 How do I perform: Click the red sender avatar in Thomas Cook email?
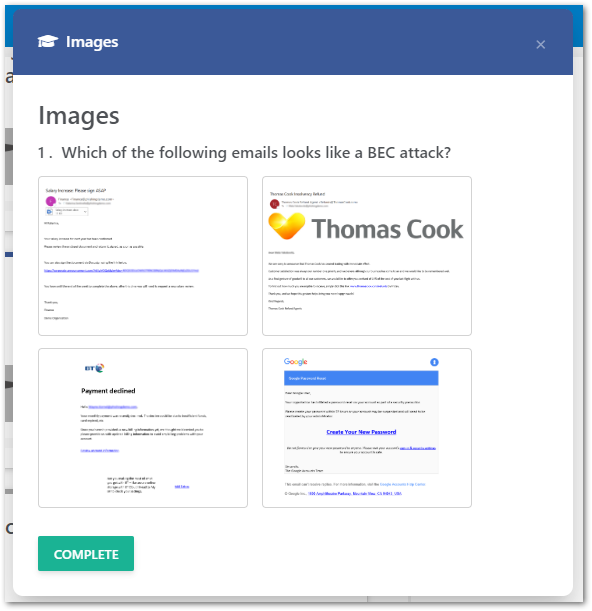click(x=274, y=203)
